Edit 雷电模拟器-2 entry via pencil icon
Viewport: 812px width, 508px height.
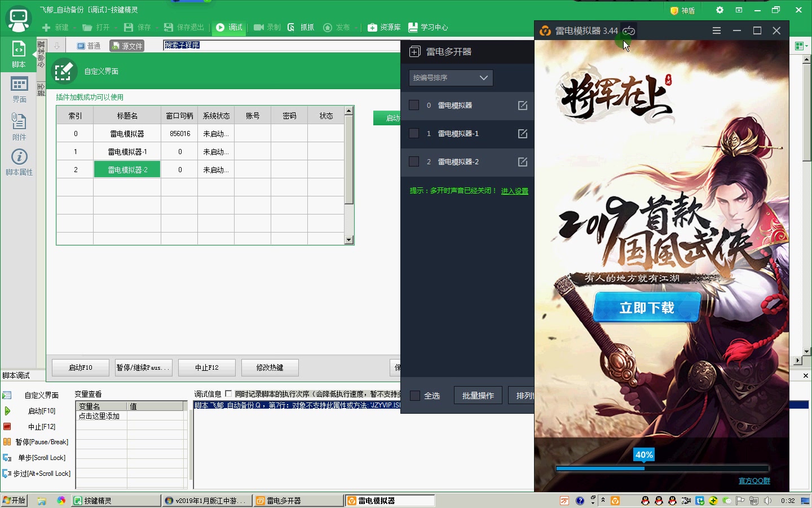tap(523, 161)
